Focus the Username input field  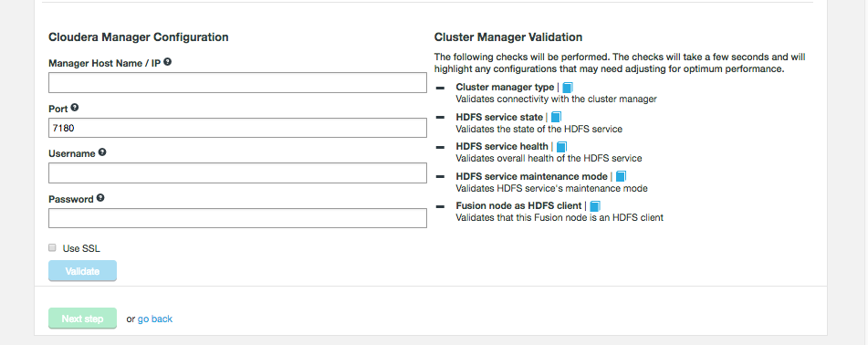[237, 172]
